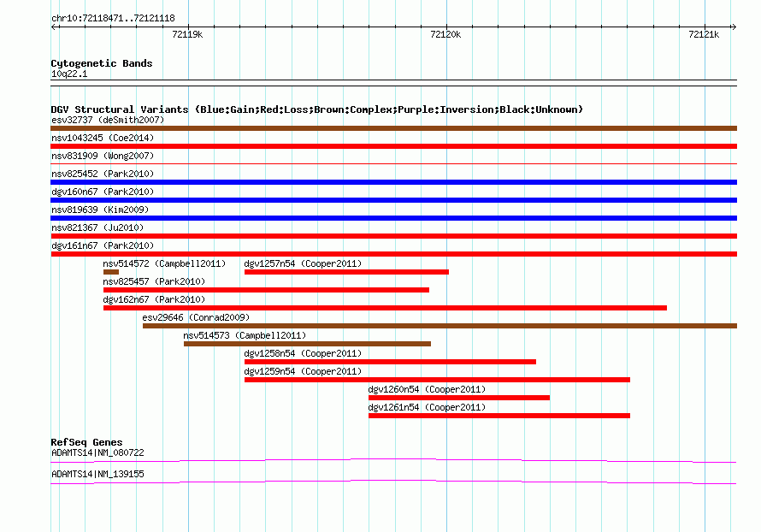The width and height of the screenshot is (761, 532).
Task: Select the esv32737 (deSmith2007) label
Action: (108, 120)
